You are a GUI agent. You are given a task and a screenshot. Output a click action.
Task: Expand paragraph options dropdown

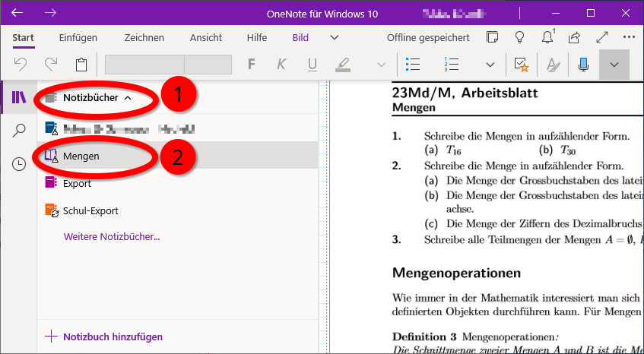click(490, 65)
